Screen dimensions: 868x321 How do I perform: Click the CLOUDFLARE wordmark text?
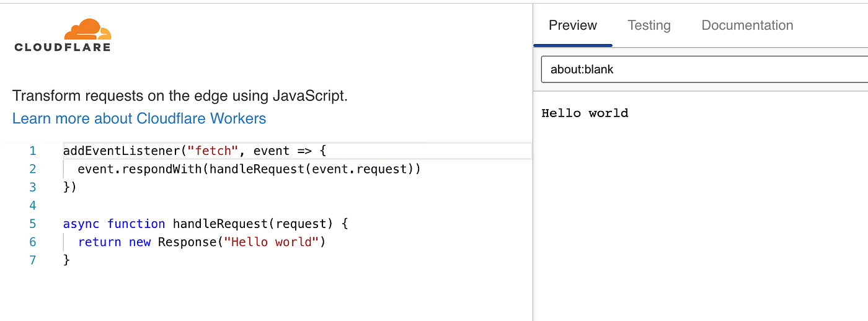click(x=62, y=47)
